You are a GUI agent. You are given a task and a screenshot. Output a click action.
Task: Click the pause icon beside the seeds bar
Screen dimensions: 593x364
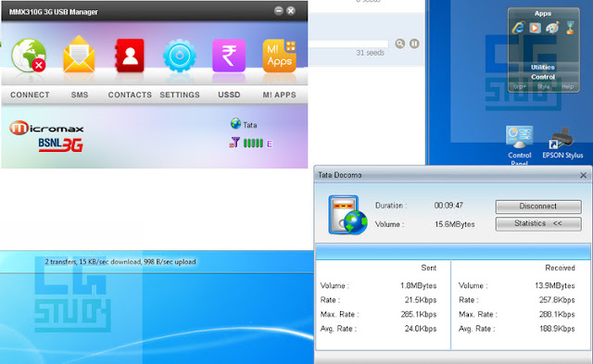pos(414,44)
